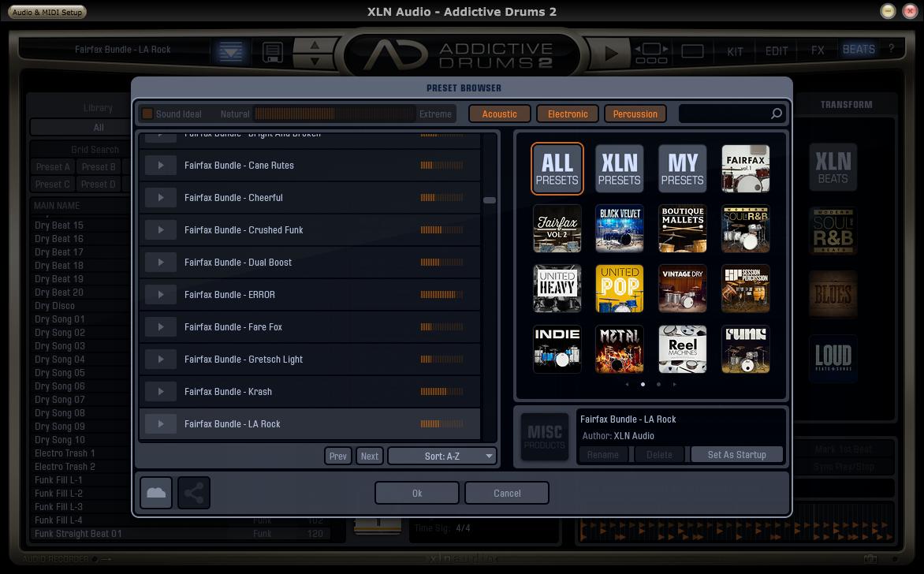This screenshot has width=924, height=574.
Task: Toggle the Percussion filter
Action: (x=635, y=114)
